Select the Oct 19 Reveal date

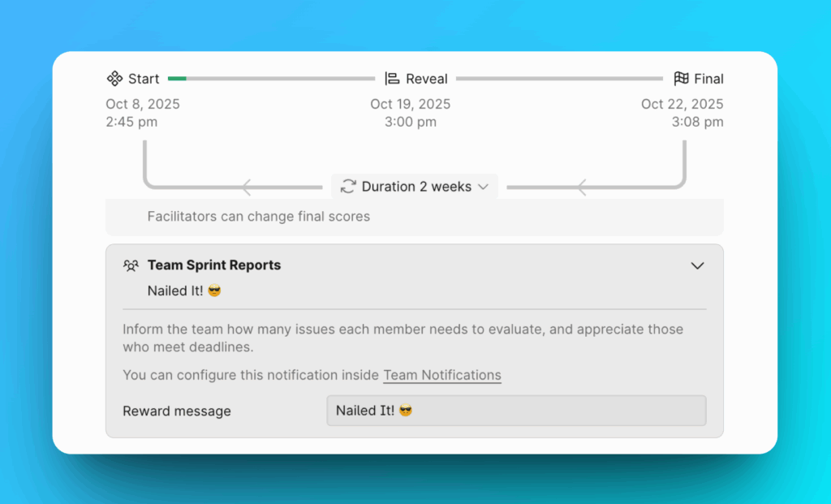coord(411,104)
